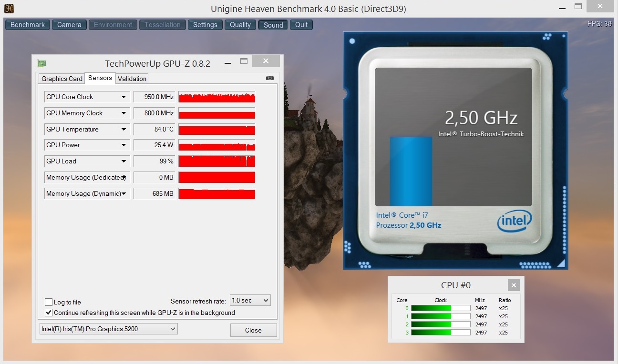618x364 pixels.
Task: Open the GPU Load sensor dropdown
Action: tap(124, 161)
